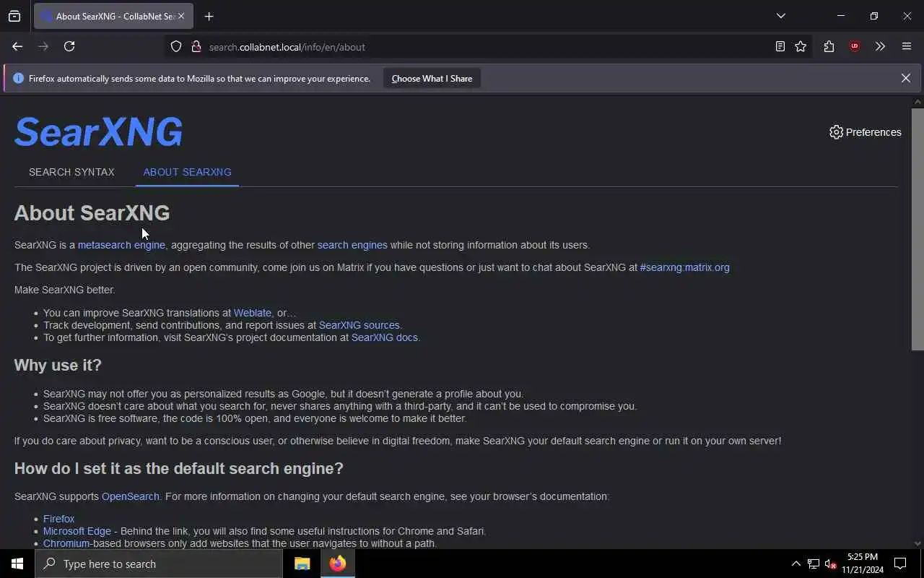The image size is (924, 578).
Task: Open tracking protection shield icon
Action: 176,46
